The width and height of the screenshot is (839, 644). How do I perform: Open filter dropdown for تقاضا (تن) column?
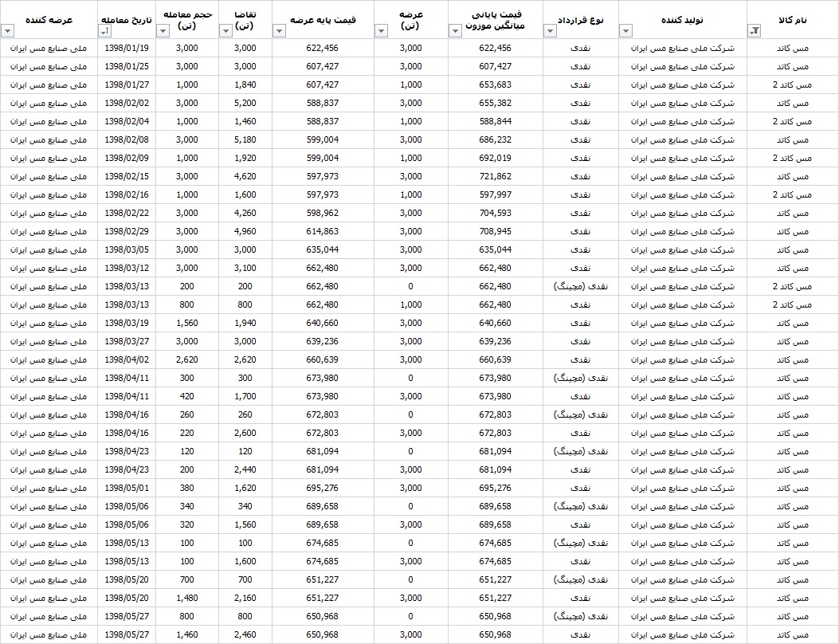pyautogui.click(x=225, y=31)
